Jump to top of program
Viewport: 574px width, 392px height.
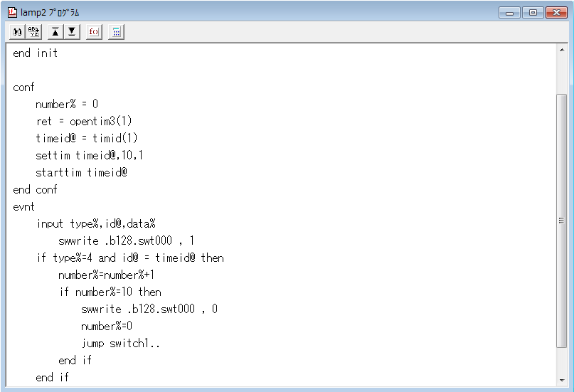(x=55, y=32)
